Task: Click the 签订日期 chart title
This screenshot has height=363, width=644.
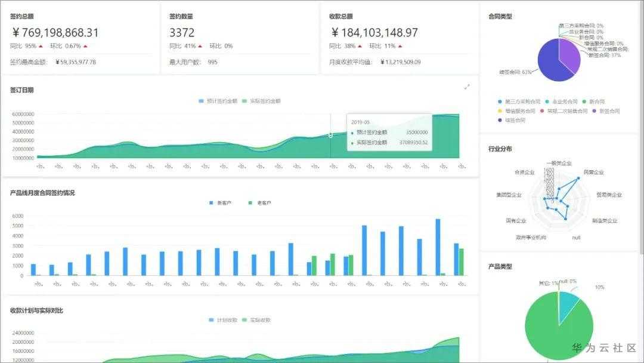Action: click(22, 90)
